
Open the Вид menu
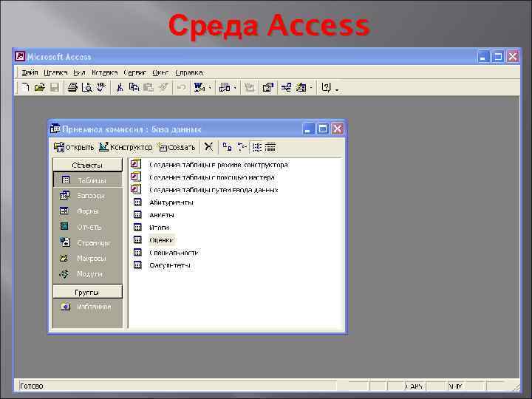pos(79,72)
